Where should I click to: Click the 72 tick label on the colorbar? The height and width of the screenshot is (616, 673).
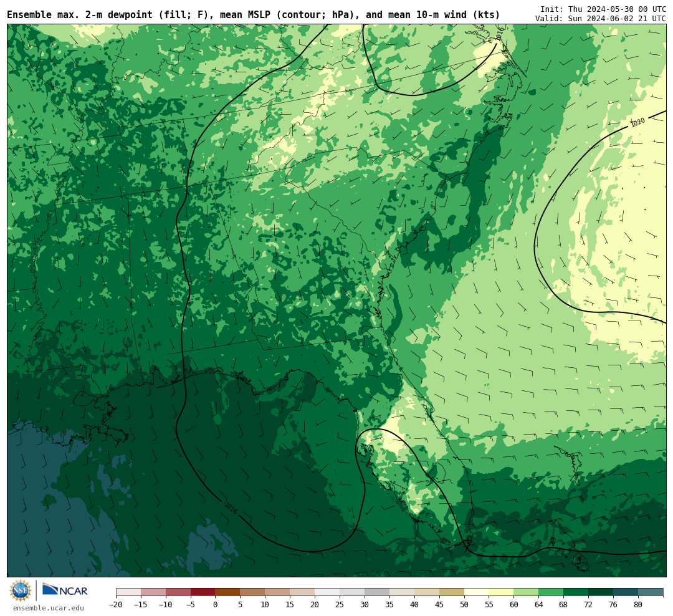(589, 605)
